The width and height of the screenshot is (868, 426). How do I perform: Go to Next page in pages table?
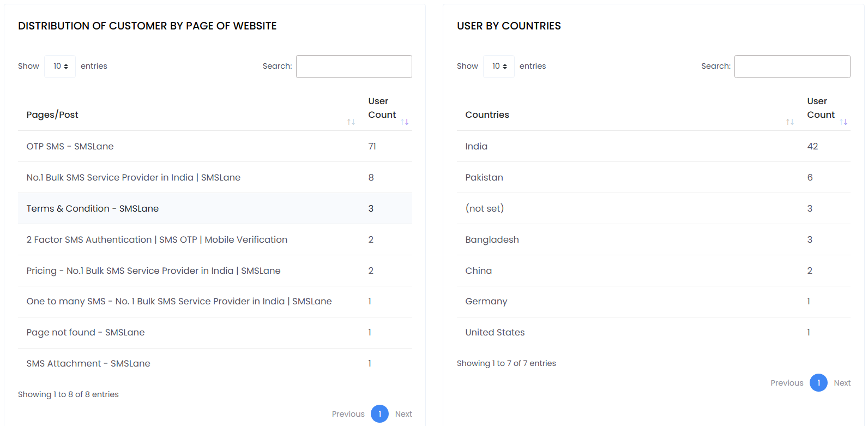(403, 414)
